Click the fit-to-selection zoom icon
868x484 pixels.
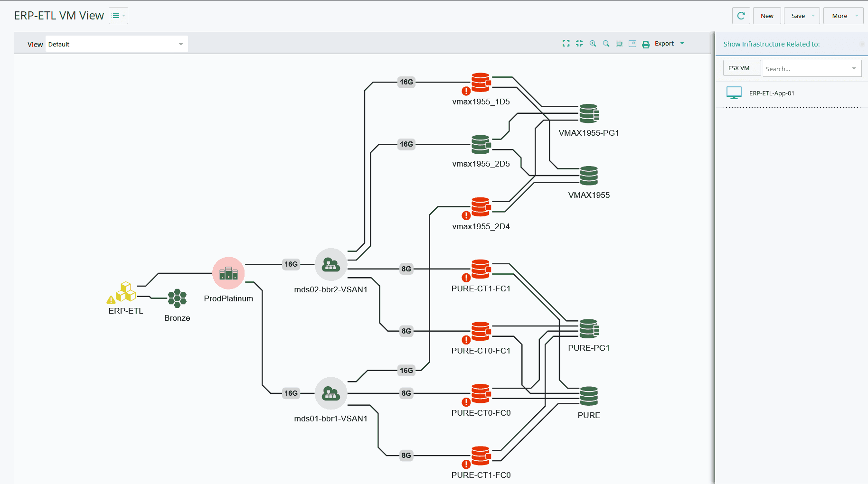pos(619,44)
